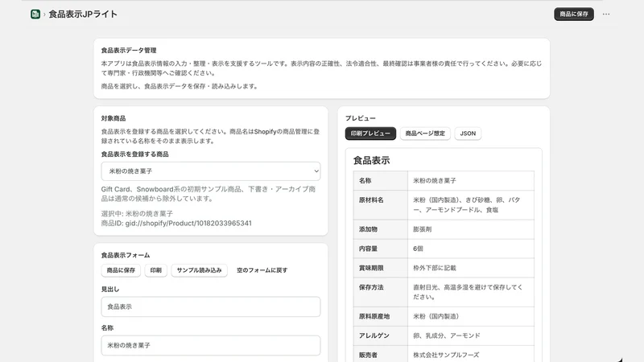
Task: Click the 販売者 row label
Action: pyautogui.click(x=380, y=354)
